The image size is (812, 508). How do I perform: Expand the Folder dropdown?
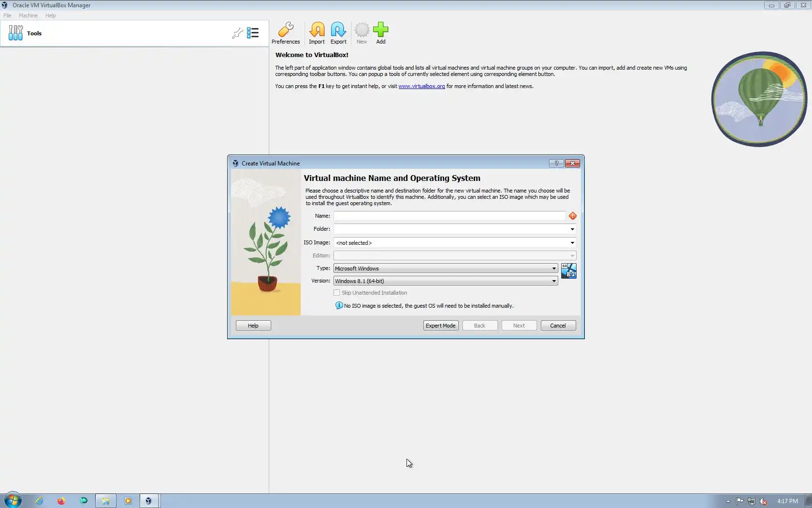click(572, 229)
